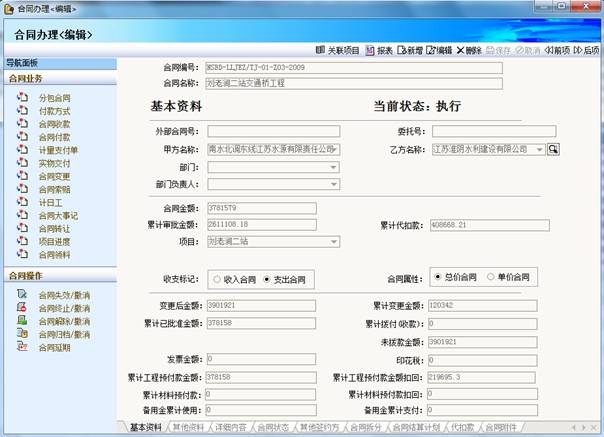
Task: Click the 合同变更 sidebar icon
Action: pos(23,176)
